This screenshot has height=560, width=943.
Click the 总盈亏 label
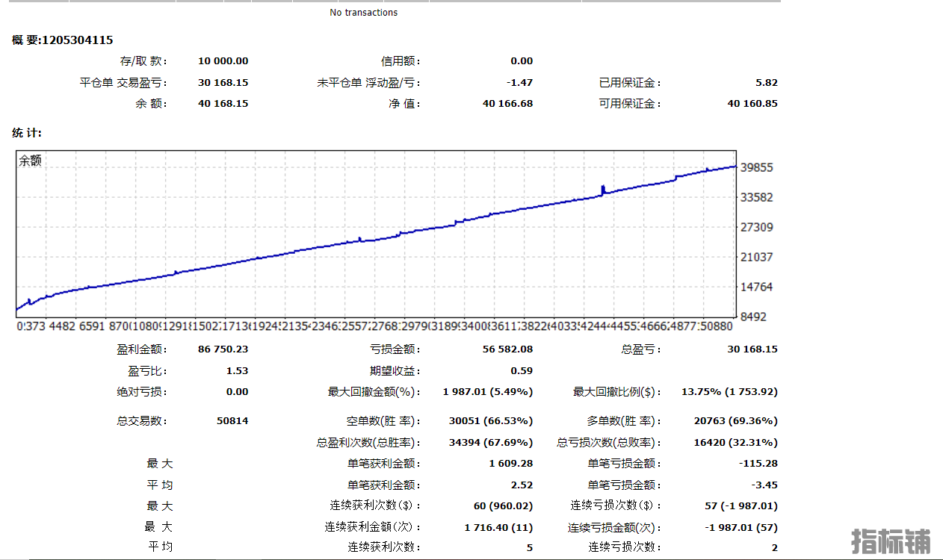click(x=642, y=349)
